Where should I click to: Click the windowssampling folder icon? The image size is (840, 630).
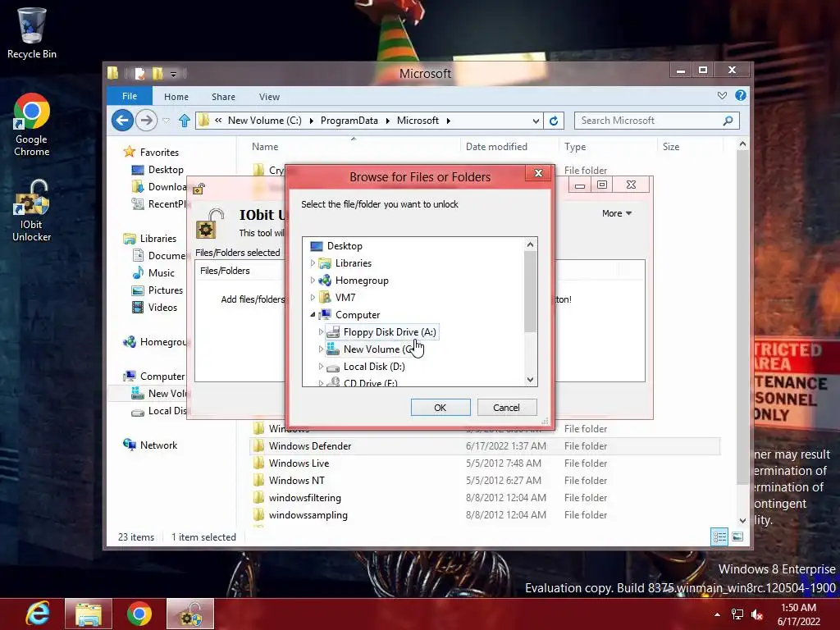258,514
